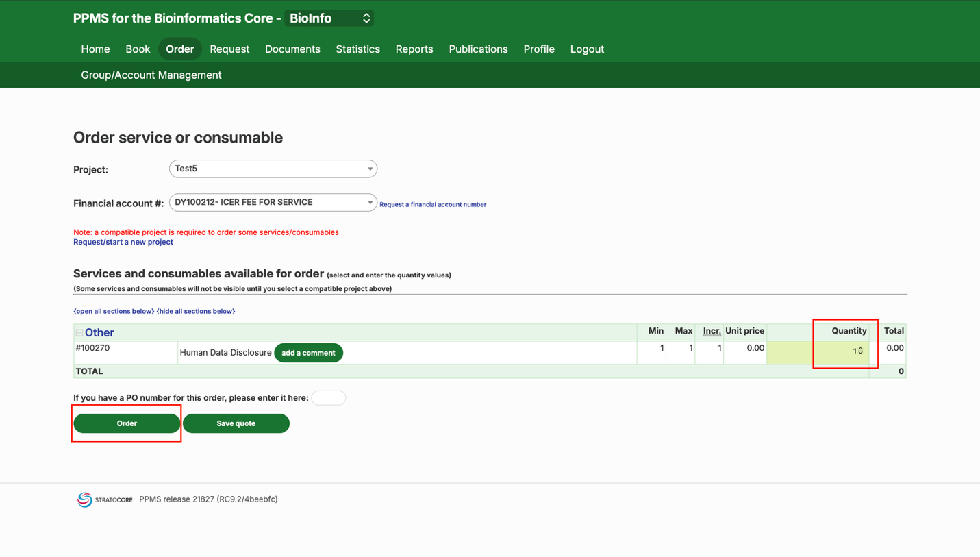Click the Human Data Disclosure item name
Image resolution: width=980 pixels, height=557 pixels.
[225, 353]
